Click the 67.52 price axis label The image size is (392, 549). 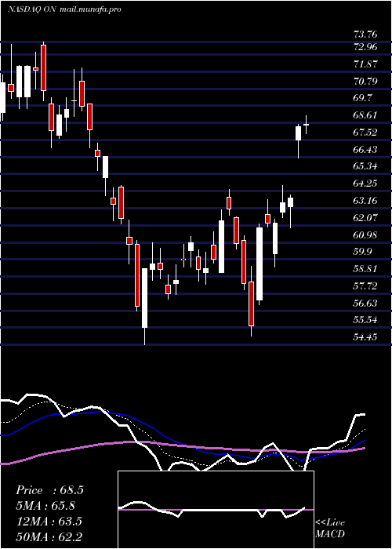pyautogui.click(x=365, y=133)
